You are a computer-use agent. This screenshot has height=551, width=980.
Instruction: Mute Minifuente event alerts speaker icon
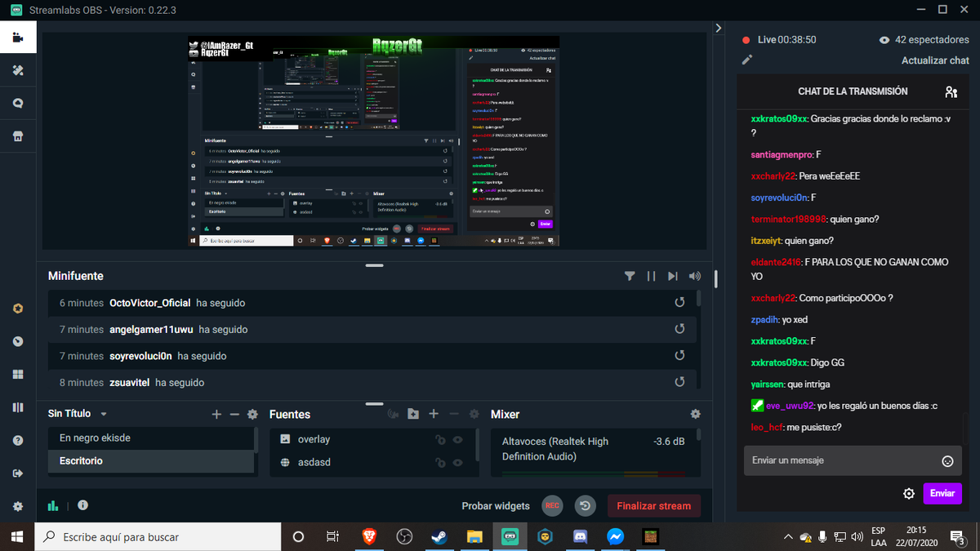tap(695, 276)
